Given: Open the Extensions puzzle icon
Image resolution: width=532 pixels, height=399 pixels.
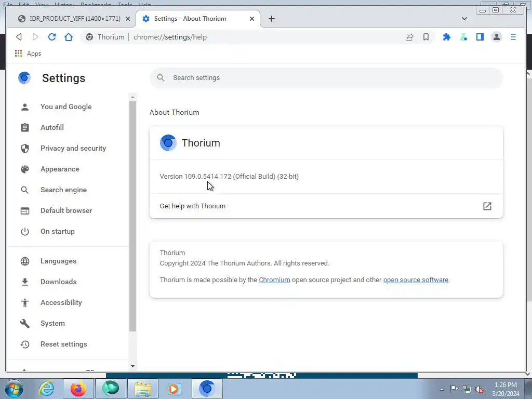Looking at the screenshot, I should 447,37.
